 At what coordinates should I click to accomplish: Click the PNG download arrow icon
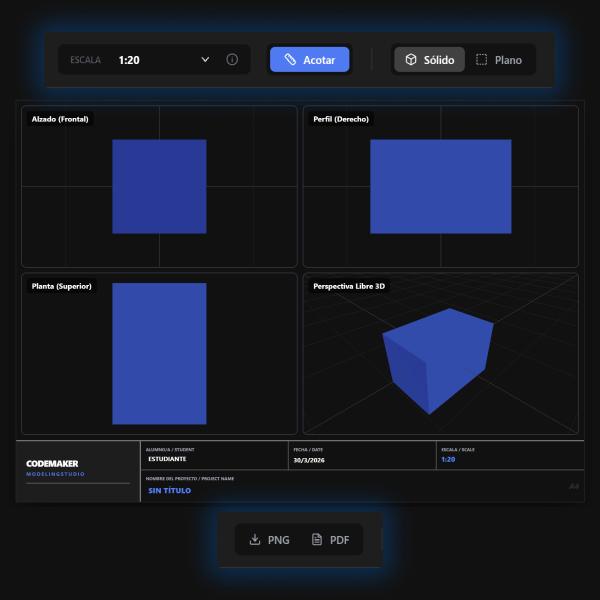tap(255, 540)
